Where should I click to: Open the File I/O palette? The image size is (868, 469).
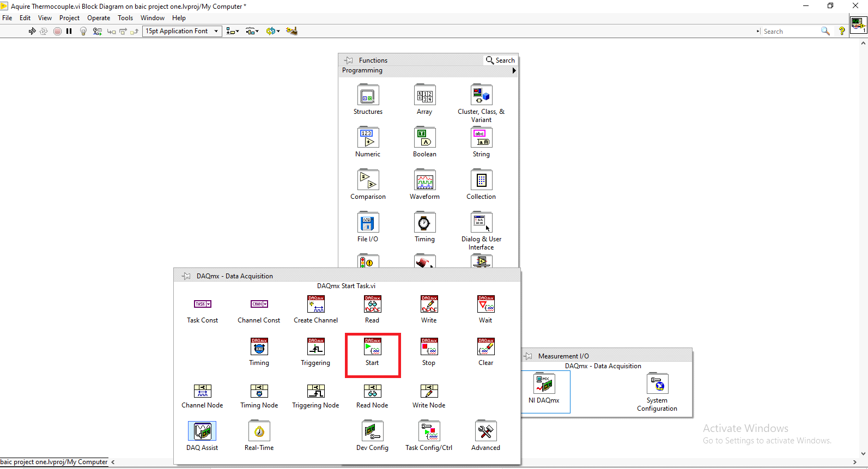click(368, 223)
